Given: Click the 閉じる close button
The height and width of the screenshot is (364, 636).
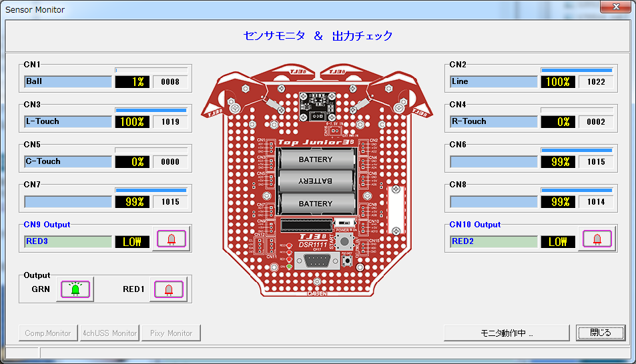Looking at the screenshot, I should 601,333.
